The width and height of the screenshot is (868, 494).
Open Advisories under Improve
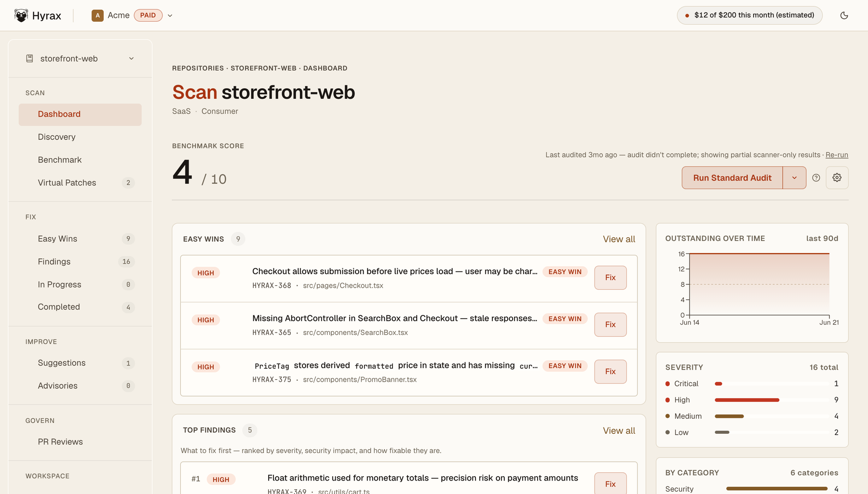click(80, 386)
